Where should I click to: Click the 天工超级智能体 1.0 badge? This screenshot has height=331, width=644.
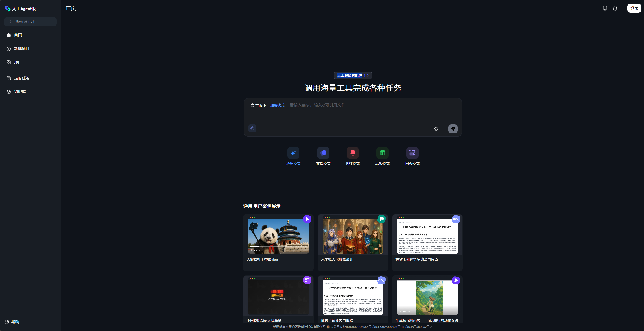point(353,75)
